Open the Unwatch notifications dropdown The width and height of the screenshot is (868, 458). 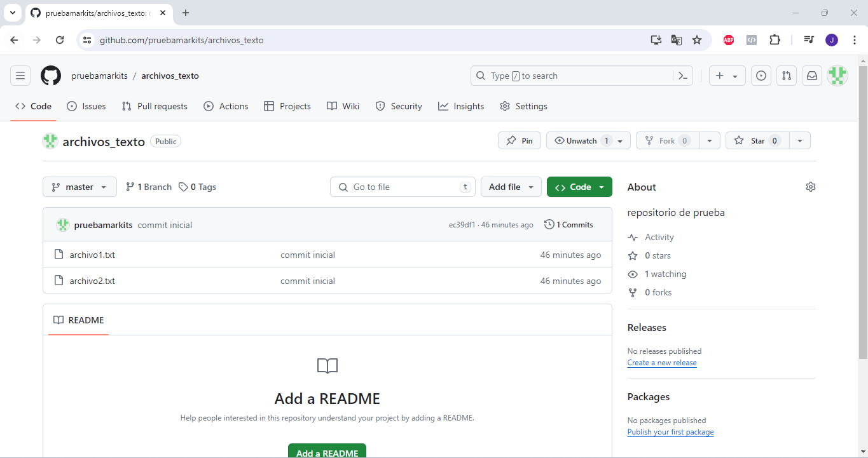(588, 140)
